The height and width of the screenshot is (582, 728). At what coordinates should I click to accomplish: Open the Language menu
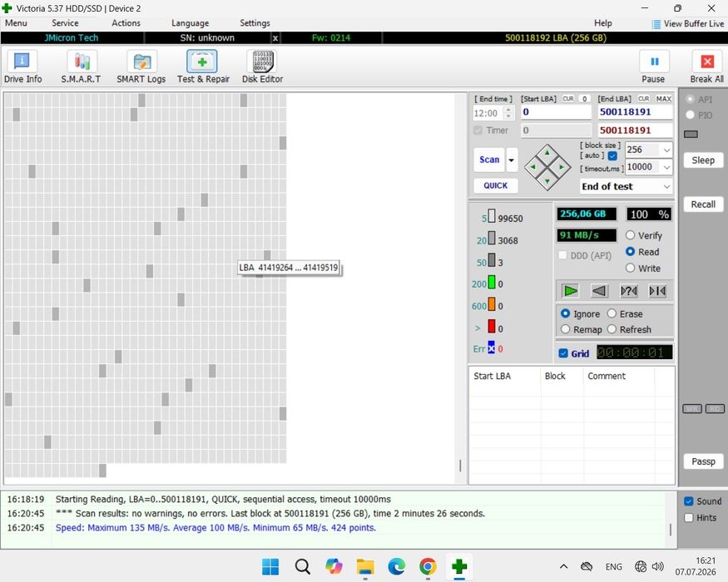click(x=190, y=22)
